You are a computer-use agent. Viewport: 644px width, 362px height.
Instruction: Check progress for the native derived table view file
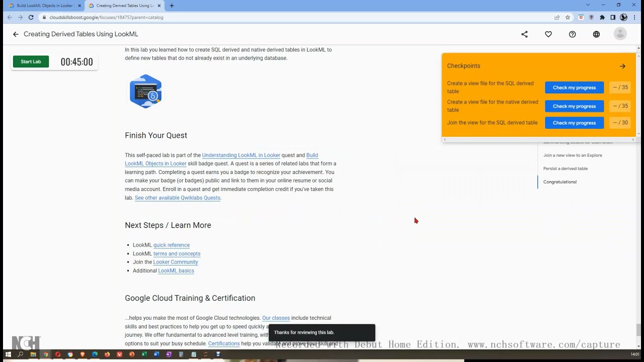(574, 106)
